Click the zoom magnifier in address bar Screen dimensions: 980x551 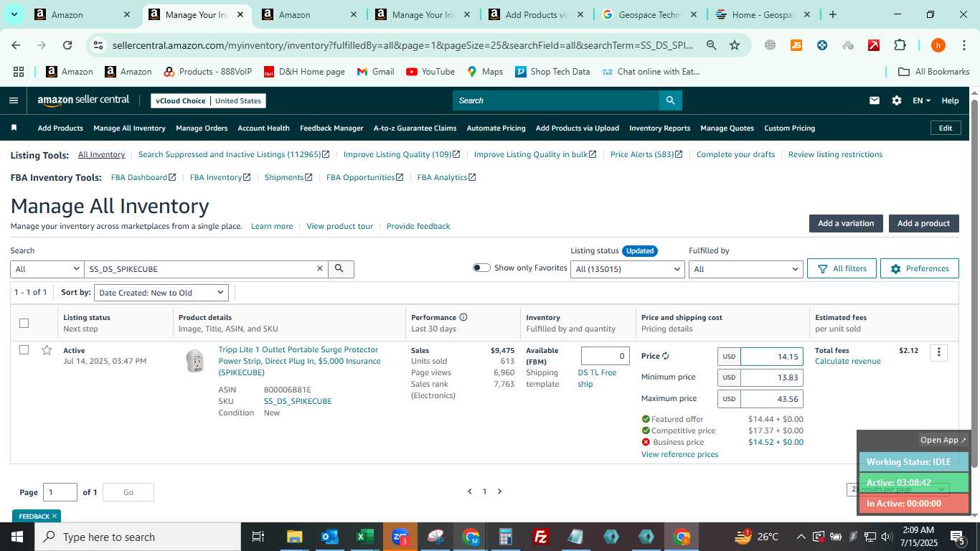pos(711,45)
